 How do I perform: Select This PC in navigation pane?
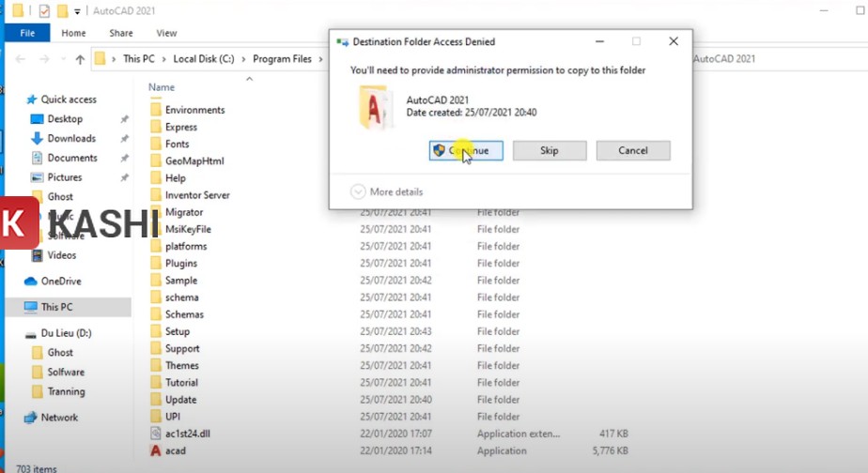pos(56,307)
